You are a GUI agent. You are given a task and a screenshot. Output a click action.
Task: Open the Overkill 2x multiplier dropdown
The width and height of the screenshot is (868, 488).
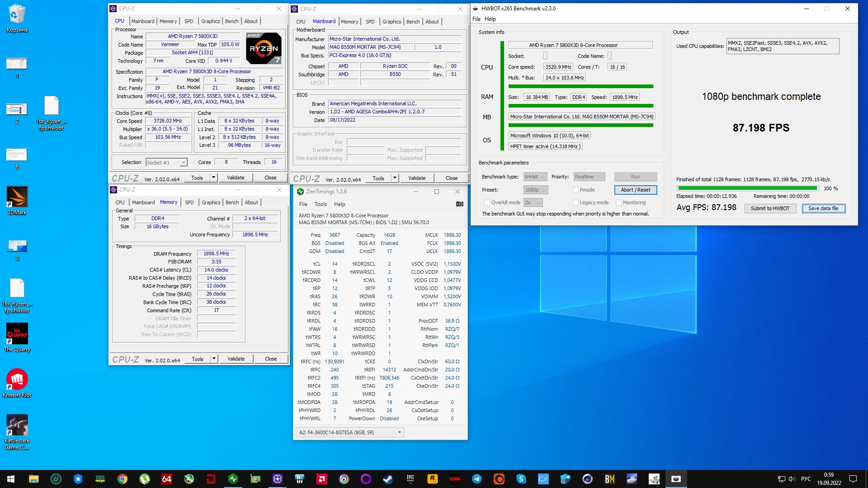click(x=533, y=202)
